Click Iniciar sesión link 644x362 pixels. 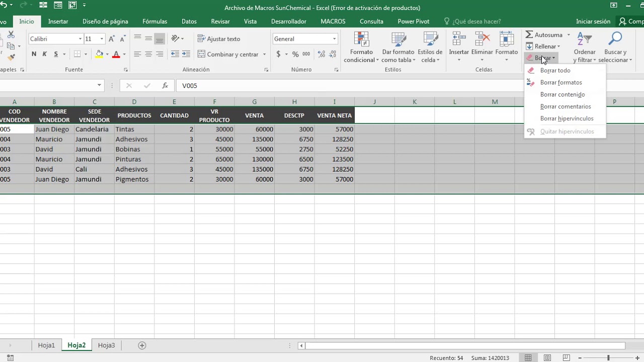593,22
